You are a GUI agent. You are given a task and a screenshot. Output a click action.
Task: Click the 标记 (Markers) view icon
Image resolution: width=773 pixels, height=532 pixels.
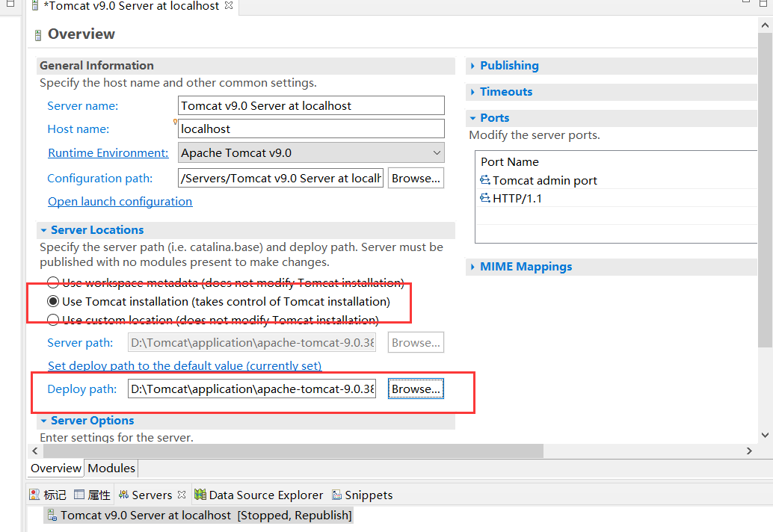click(x=34, y=495)
